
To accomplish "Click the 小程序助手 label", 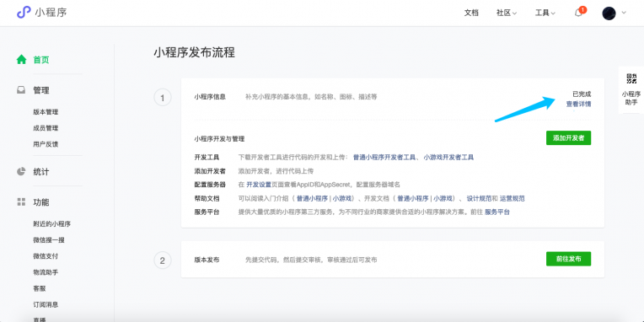I will point(631,98).
